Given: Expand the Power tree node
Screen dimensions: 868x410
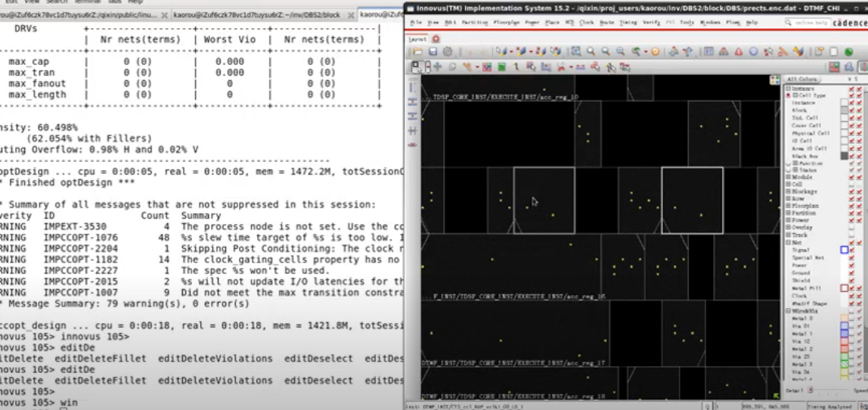Looking at the screenshot, I should (789, 220).
